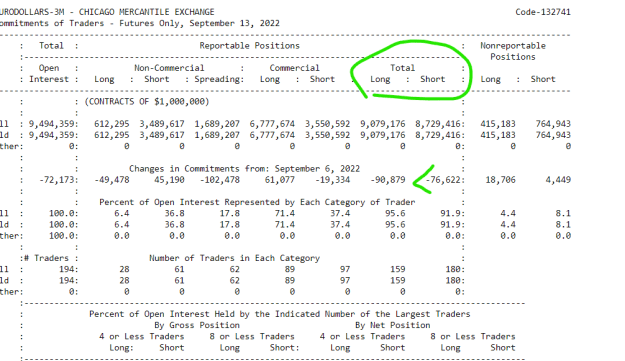Click '4 or Less Traders' under By Gross Position
This screenshot has width=625, height=361.
coord(142,336)
